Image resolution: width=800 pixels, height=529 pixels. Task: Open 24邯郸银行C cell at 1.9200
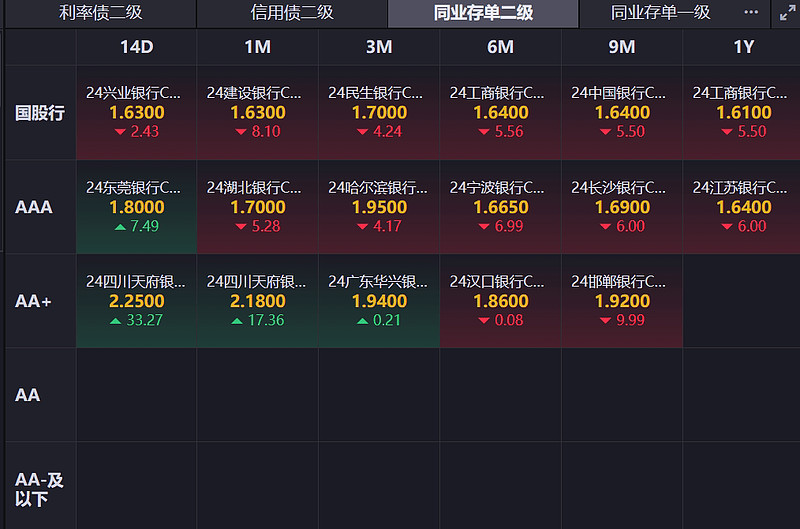[622, 301]
